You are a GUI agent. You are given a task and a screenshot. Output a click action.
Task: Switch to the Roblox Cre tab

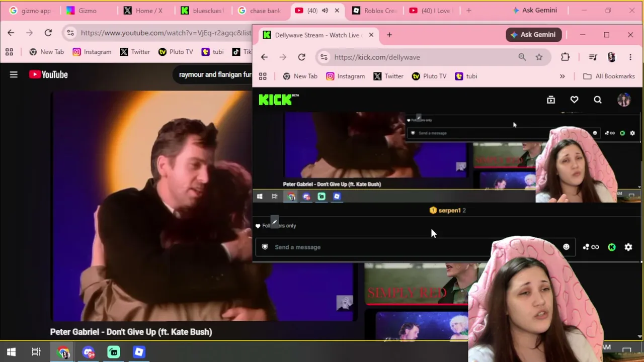(x=374, y=11)
